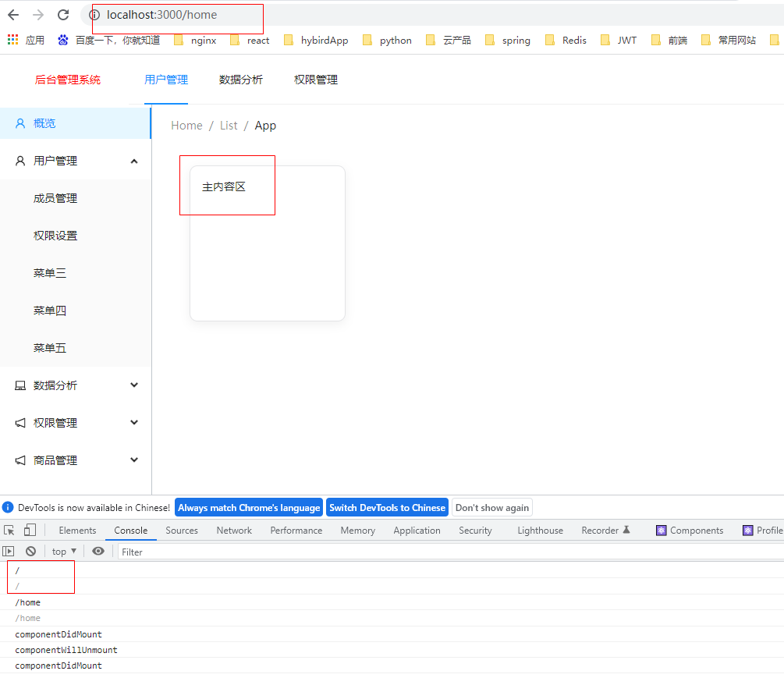Switch to the Memory DevTools tab

(357, 531)
